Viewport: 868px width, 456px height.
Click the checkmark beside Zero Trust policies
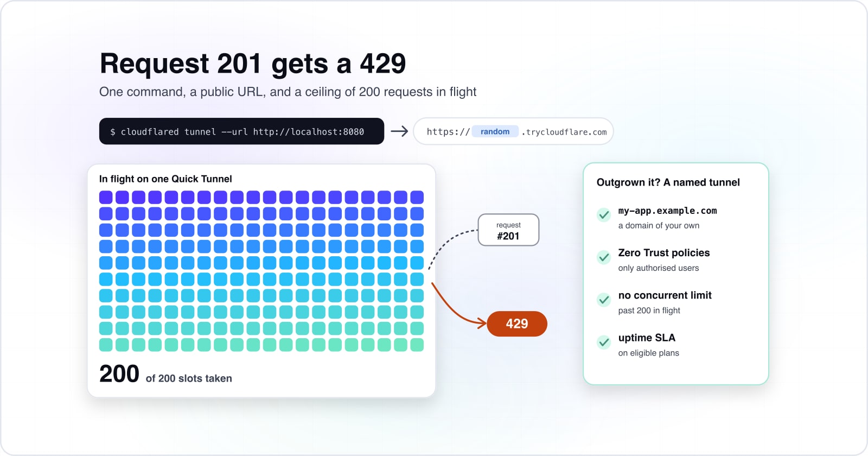click(x=604, y=257)
